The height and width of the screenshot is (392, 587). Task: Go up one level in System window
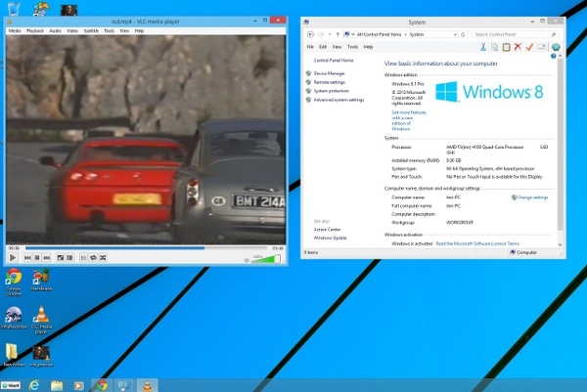pyautogui.click(x=338, y=34)
